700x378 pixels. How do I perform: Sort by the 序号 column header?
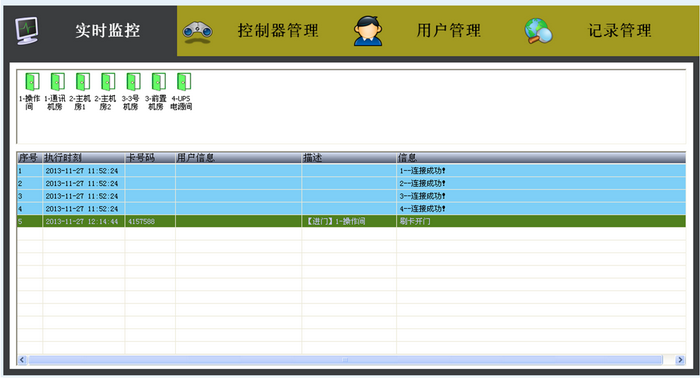click(30, 158)
